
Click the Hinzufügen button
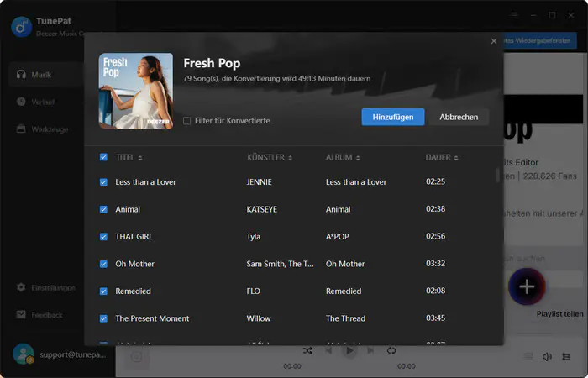coord(393,117)
